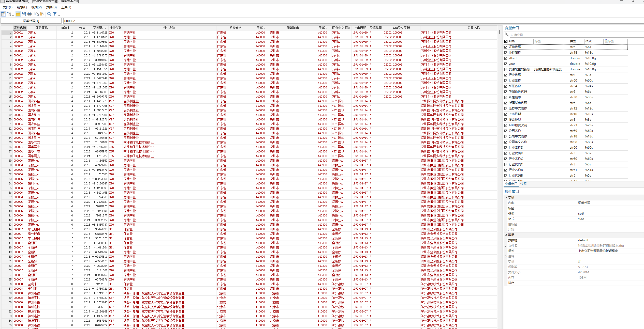This screenshot has height=329, width=644.
Task: Uncheck the 行业代码 variable checkbox
Action: 506,75
